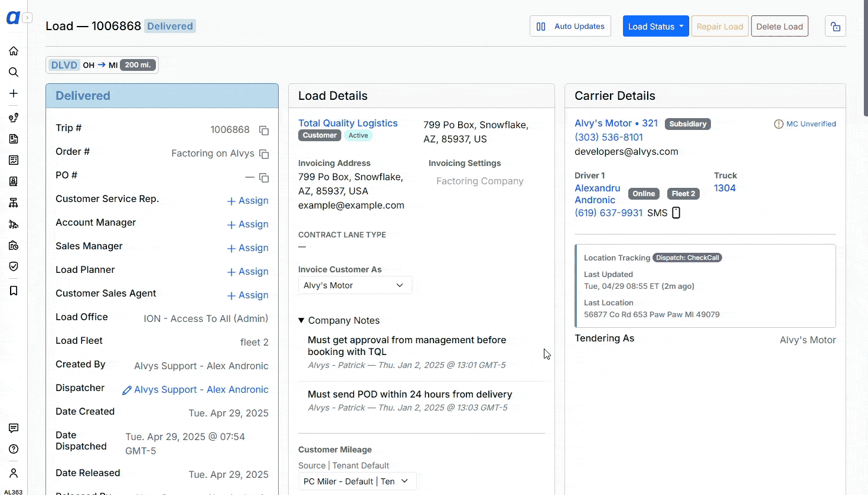Viewport: 868px width, 495px height.
Task: Go to Home in the sidebar
Action: tap(14, 51)
